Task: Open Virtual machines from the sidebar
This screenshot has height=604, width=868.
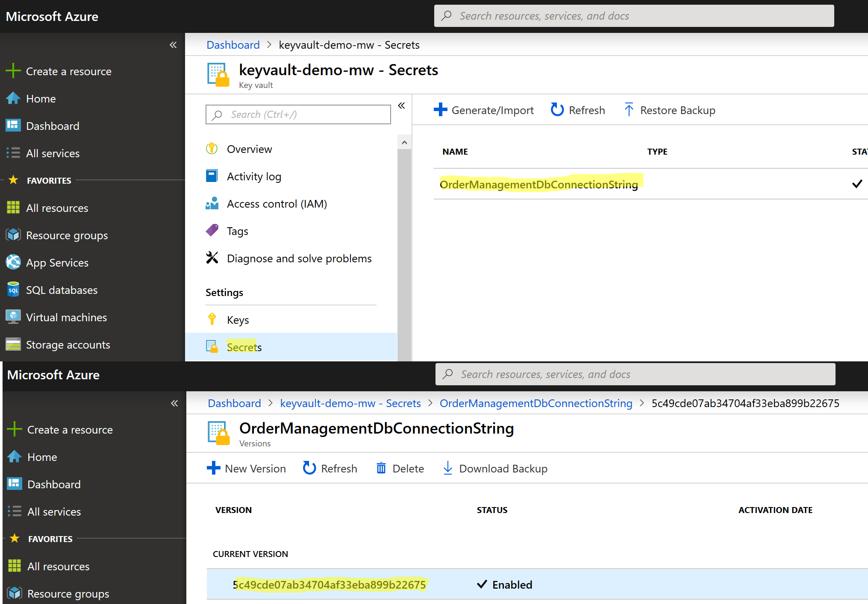Action: [66, 317]
